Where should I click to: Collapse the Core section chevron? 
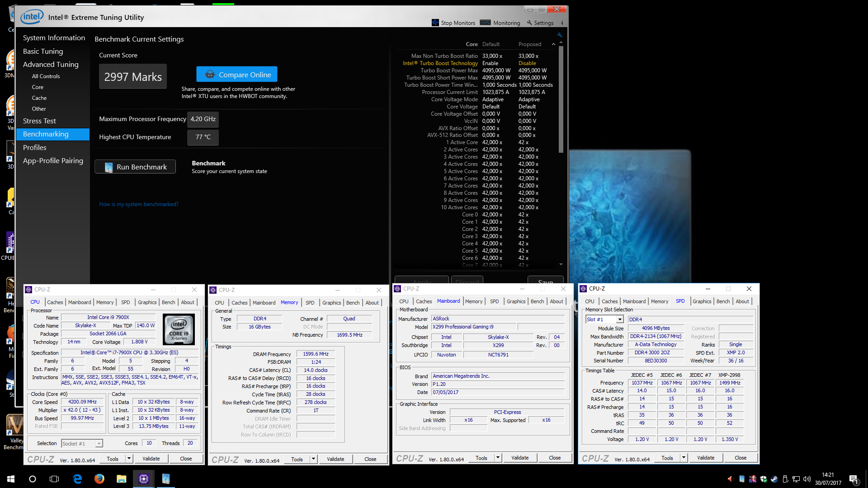tap(553, 44)
